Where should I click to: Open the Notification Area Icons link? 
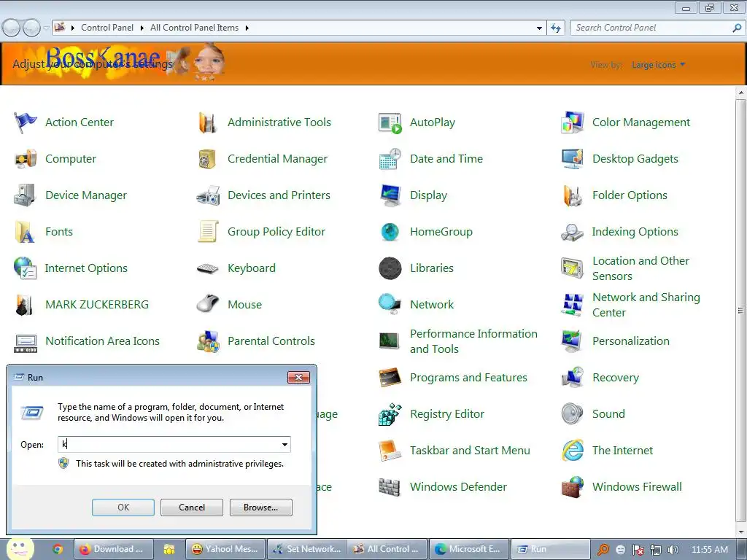[x=102, y=341]
